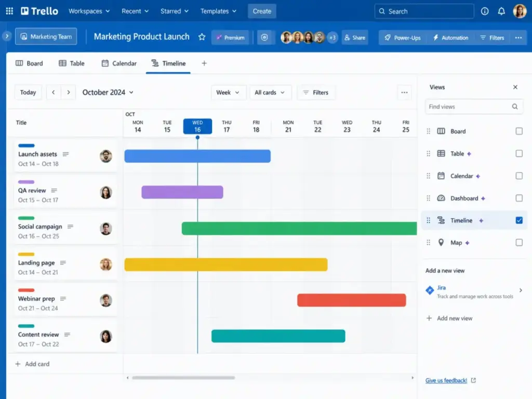
Task: Switch to the Calendar tab
Action: (x=119, y=63)
